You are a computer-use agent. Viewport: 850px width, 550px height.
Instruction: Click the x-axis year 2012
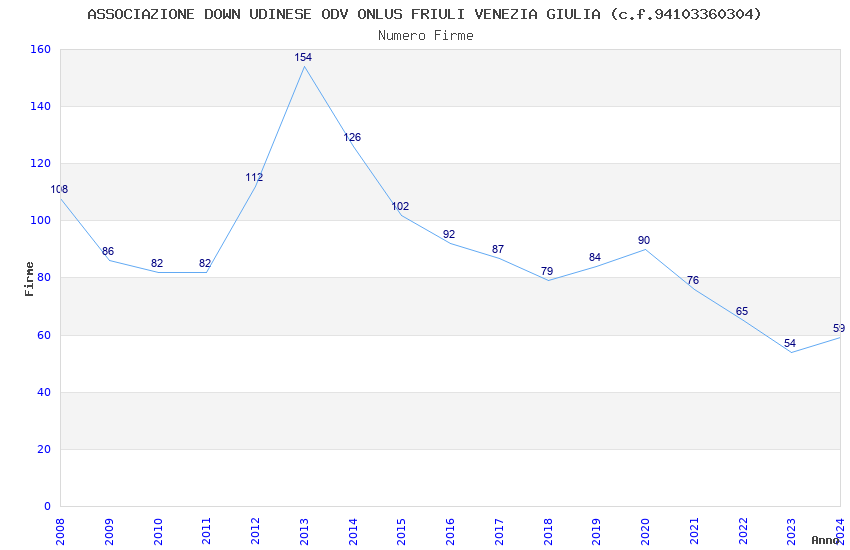255,532
